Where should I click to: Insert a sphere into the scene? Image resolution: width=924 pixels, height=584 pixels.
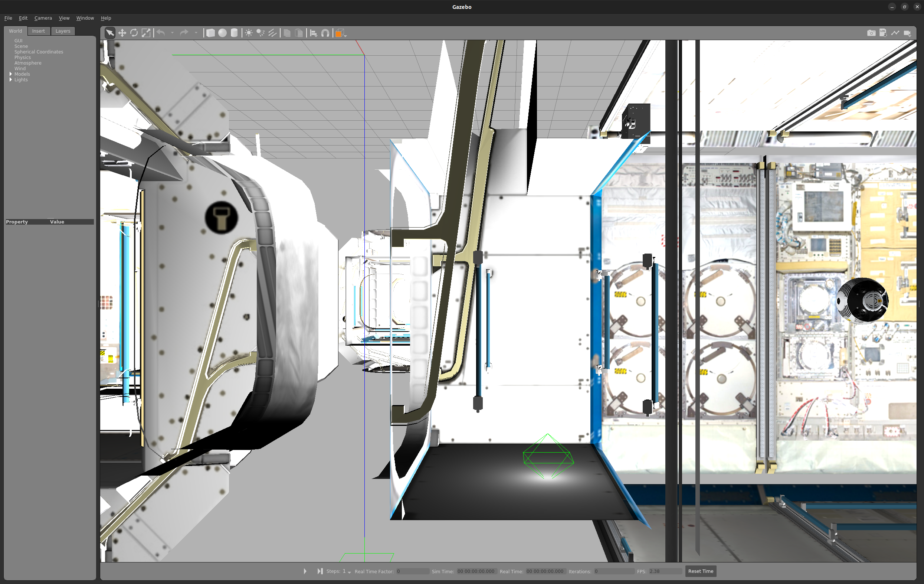click(x=222, y=33)
